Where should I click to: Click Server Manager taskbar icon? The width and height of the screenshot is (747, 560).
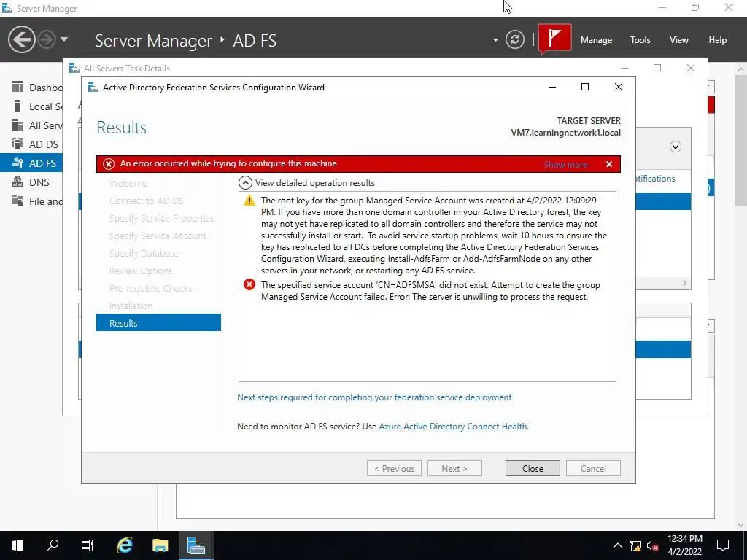click(196, 545)
